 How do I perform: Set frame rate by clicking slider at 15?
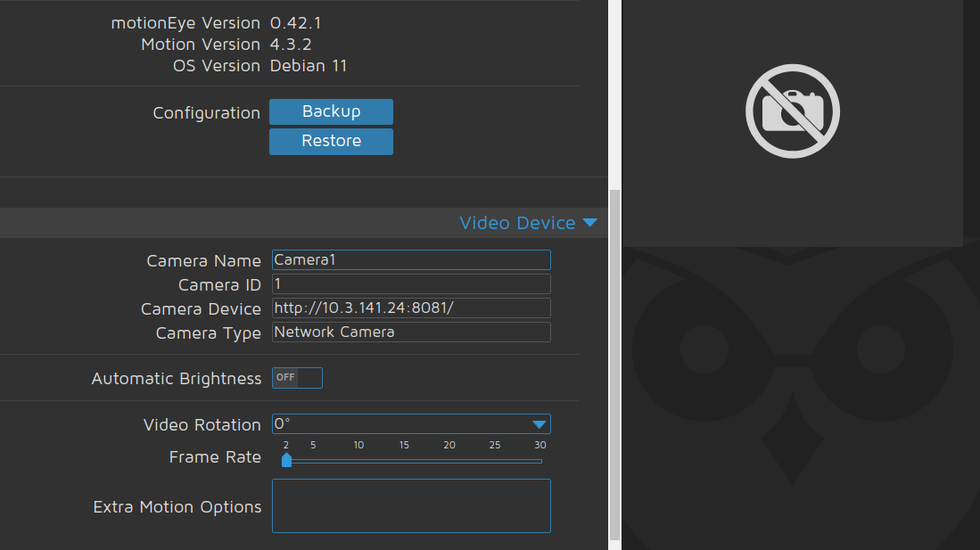tap(404, 461)
